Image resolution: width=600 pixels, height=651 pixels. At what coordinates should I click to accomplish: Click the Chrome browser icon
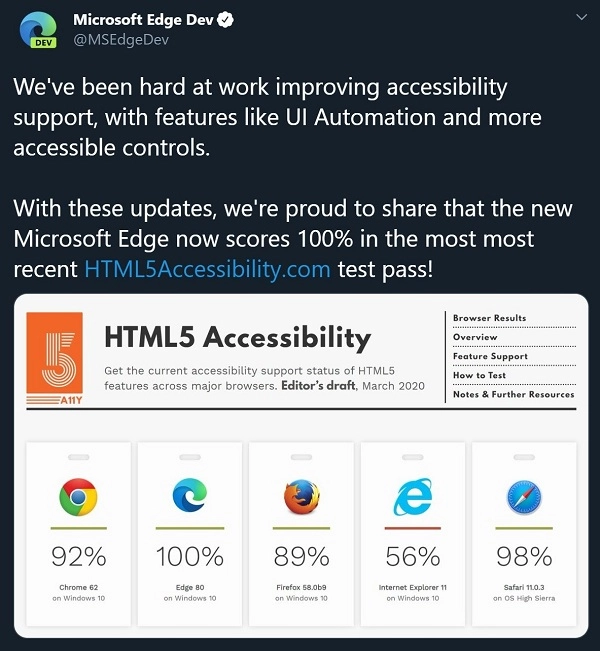tap(78, 497)
